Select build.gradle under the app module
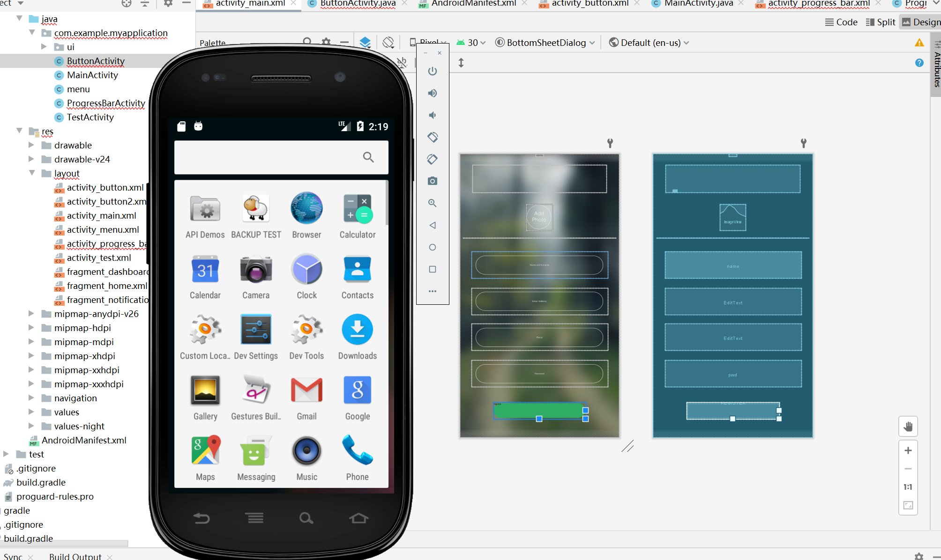 pyautogui.click(x=41, y=482)
